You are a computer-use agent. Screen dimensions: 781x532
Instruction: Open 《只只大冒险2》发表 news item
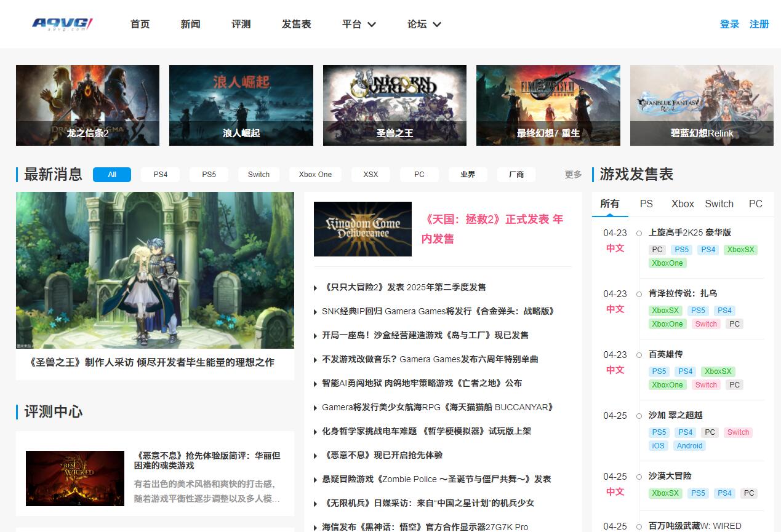[404, 287]
